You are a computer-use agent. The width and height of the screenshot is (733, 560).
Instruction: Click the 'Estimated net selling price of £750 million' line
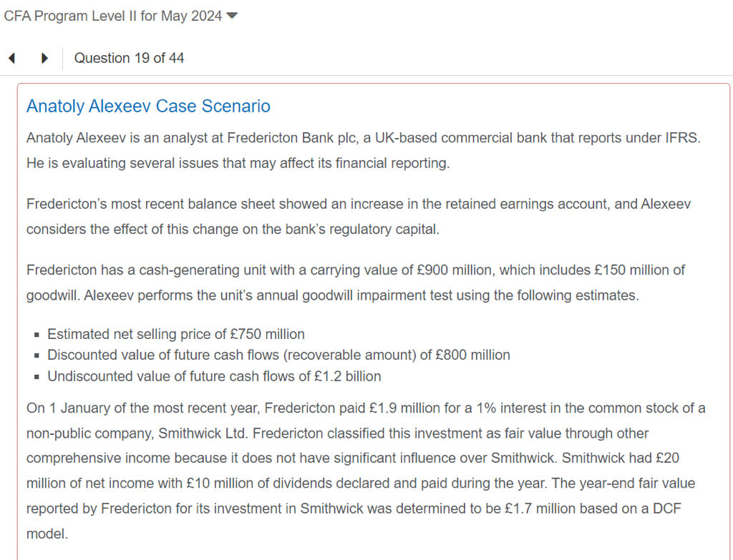(176, 334)
